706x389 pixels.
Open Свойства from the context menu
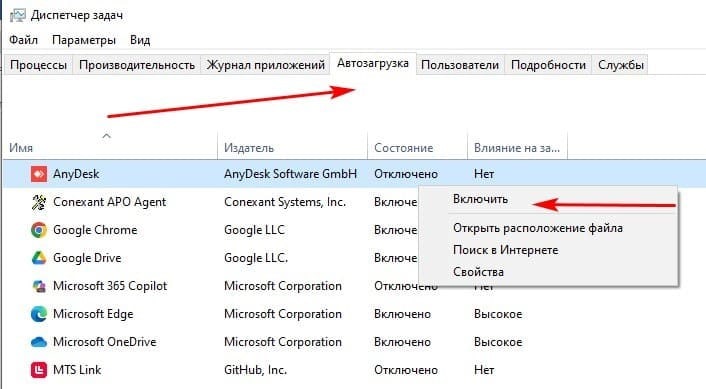coord(478,272)
